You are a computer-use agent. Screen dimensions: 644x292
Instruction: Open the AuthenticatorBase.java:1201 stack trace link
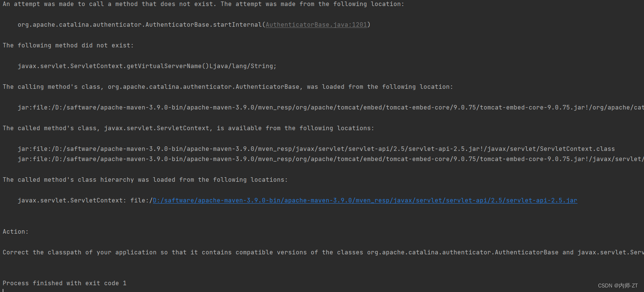(x=316, y=25)
